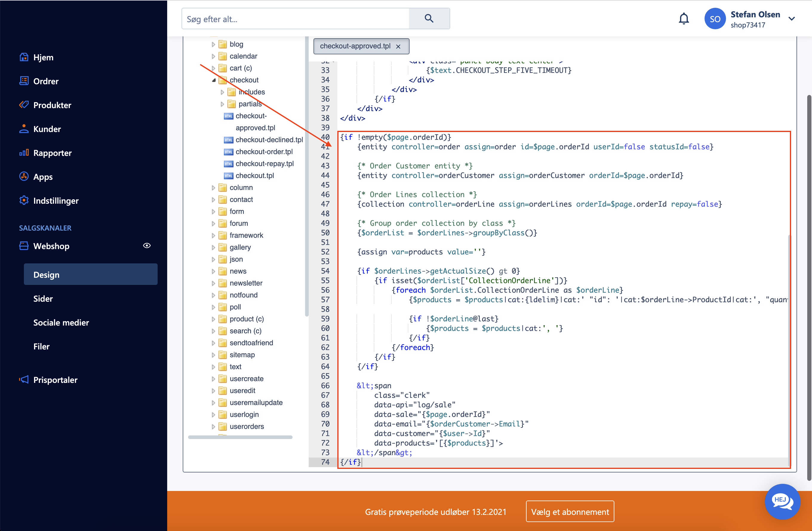Click the Hjem home icon

(24, 57)
